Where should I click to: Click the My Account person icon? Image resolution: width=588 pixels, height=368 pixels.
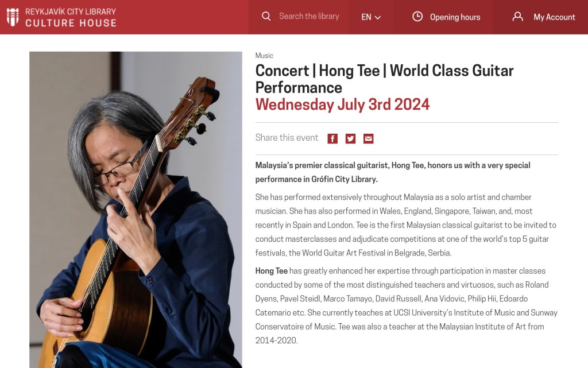tap(517, 17)
